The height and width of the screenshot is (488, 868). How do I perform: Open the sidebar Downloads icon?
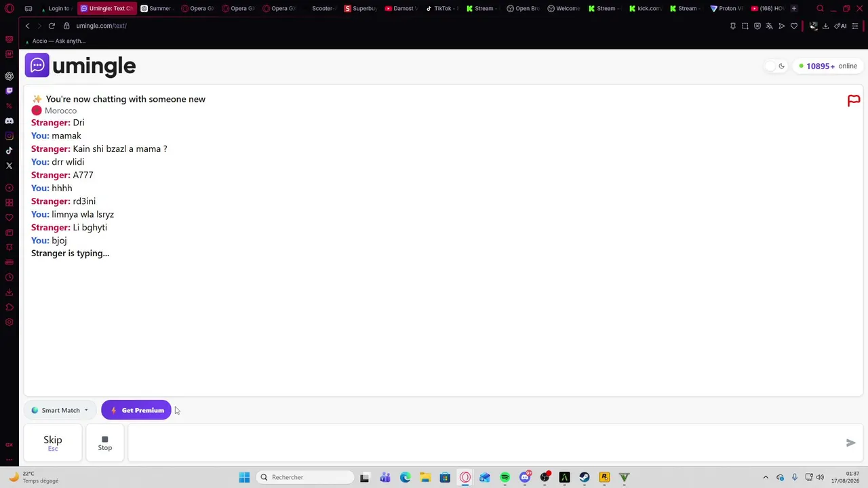[9, 292]
